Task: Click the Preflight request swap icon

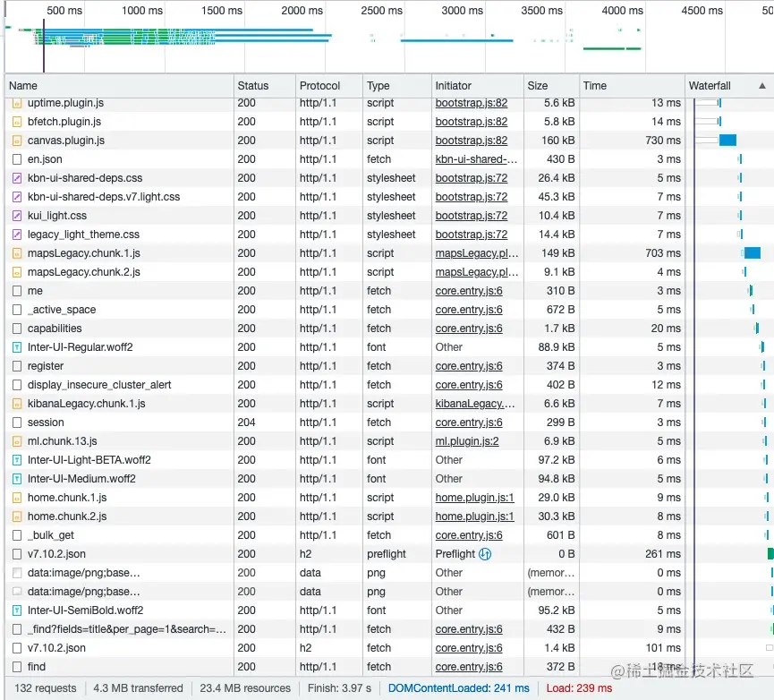Action: [485, 554]
